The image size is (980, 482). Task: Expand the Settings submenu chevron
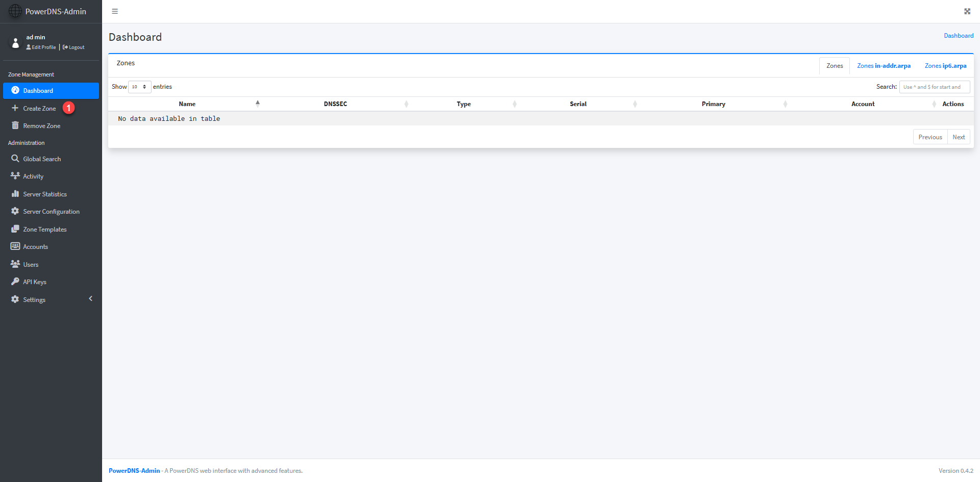(x=91, y=299)
